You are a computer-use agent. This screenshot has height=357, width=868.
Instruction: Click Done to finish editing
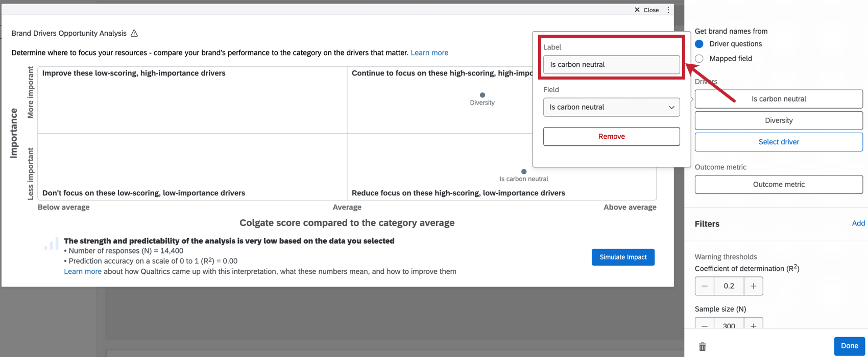849,346
